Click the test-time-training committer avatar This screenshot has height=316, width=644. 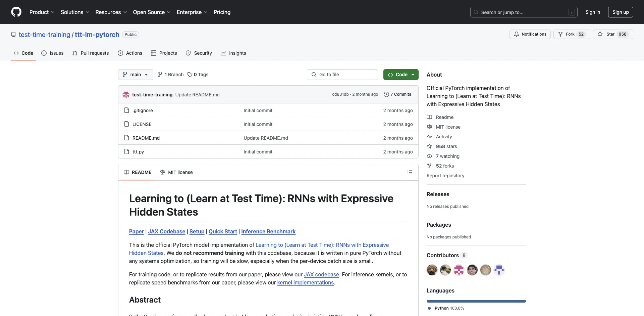point(126,95)
